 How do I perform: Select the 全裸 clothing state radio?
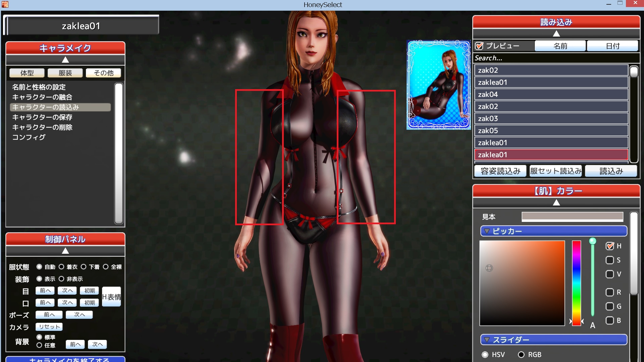(106, 267)
